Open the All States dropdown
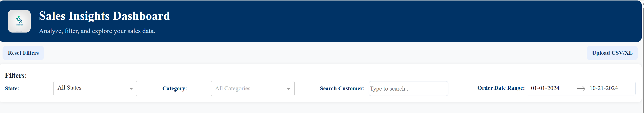Image resolution: width=644 pixels, height=113 pixels. pyautogui.click(x=95, y=89)
